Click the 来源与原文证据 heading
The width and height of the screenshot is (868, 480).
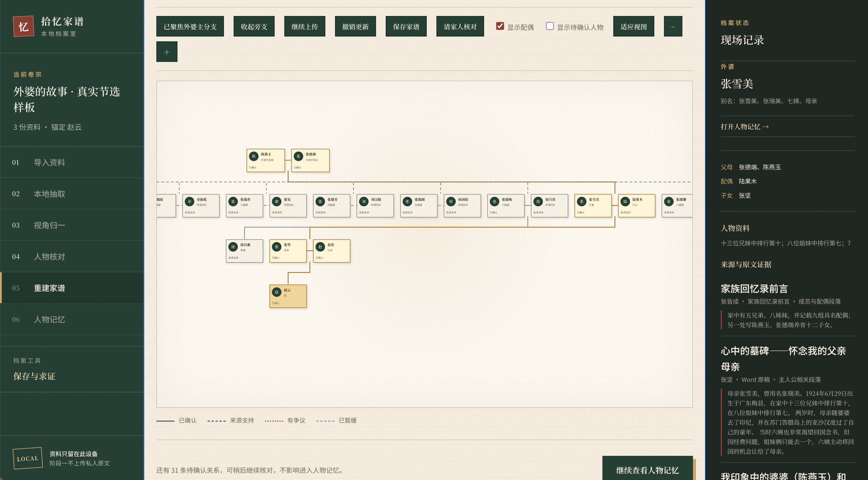pyautogui.click(x=746, y=265)
